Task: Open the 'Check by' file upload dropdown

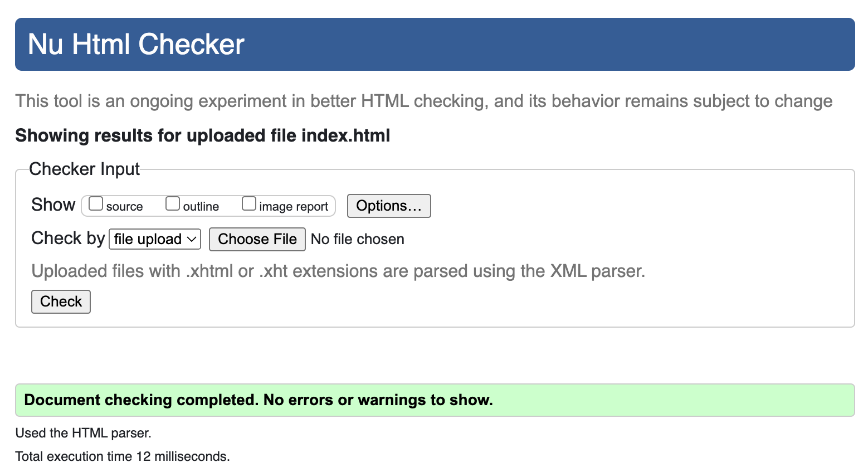Action: point(154,239)
